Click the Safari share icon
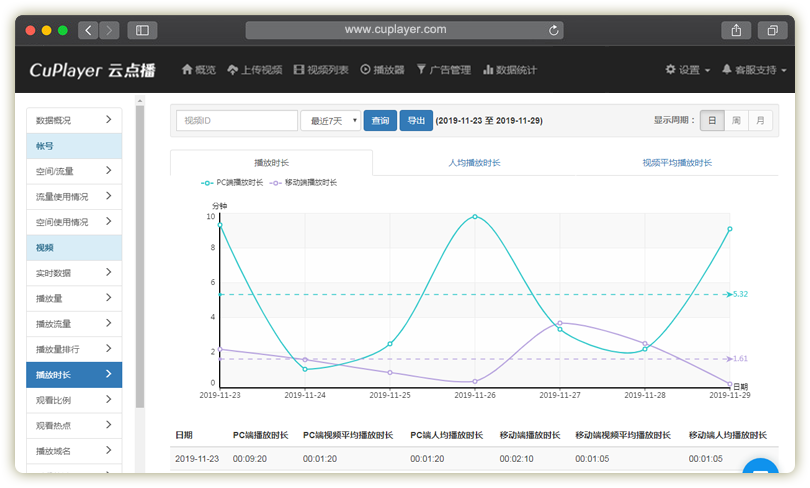810x488 pixels. pyautogui.click(x=736, y=30)
